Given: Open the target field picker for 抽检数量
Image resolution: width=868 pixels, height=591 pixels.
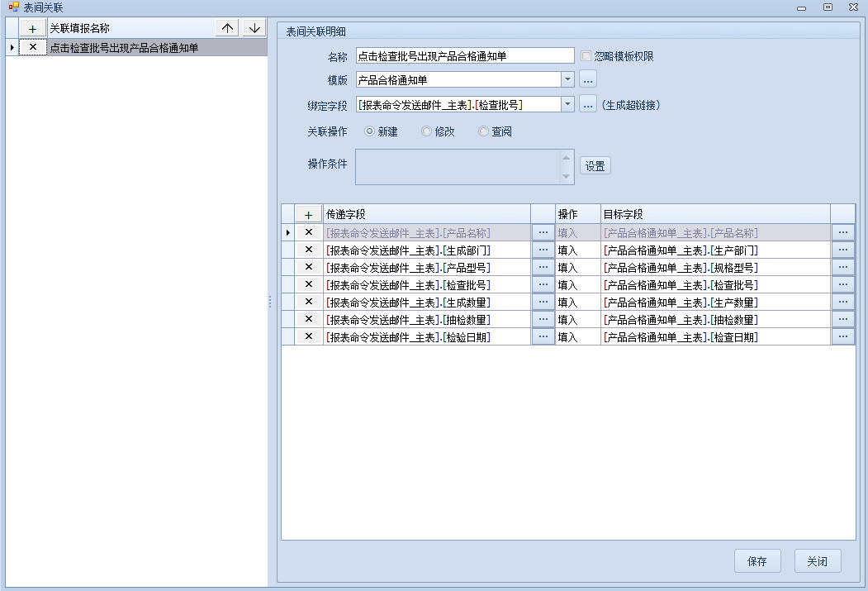Looking at the screenshot, I should coord(842,319).
